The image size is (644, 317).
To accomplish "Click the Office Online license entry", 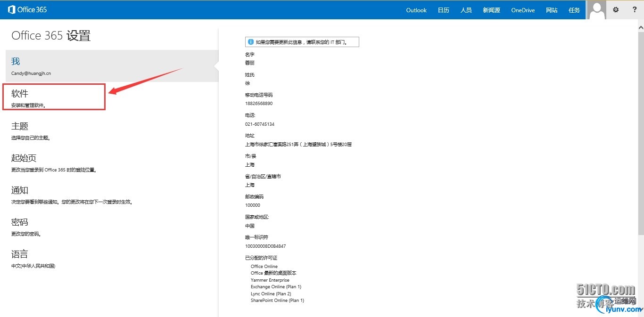I will 264,267.
